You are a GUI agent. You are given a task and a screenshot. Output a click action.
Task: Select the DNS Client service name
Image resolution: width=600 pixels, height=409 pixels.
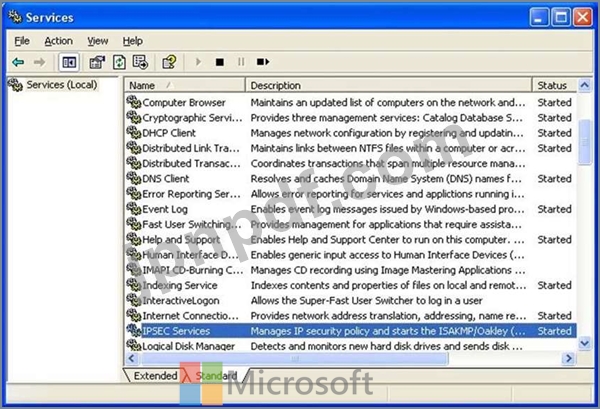tap(165, 179)
